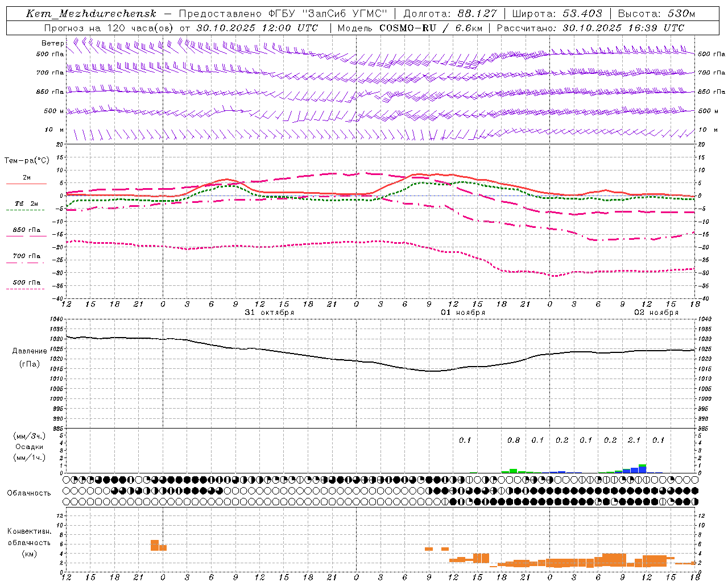Click the (км) unit label

click(x=29, y=554)
